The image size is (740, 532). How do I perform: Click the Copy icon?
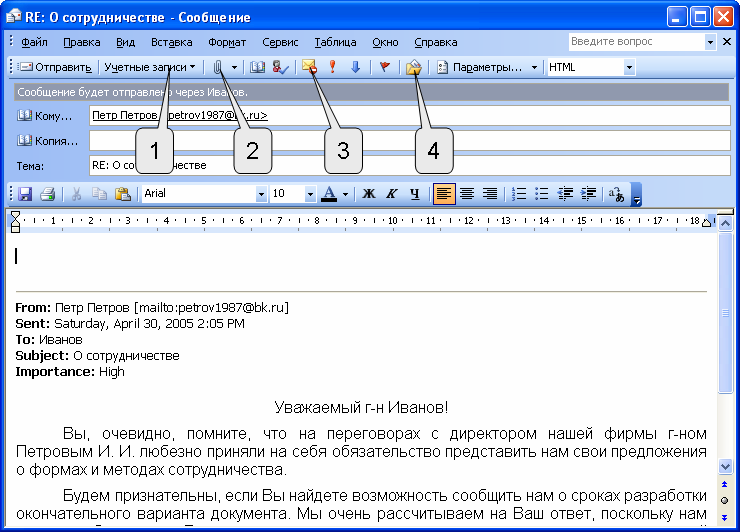[99, 194]
